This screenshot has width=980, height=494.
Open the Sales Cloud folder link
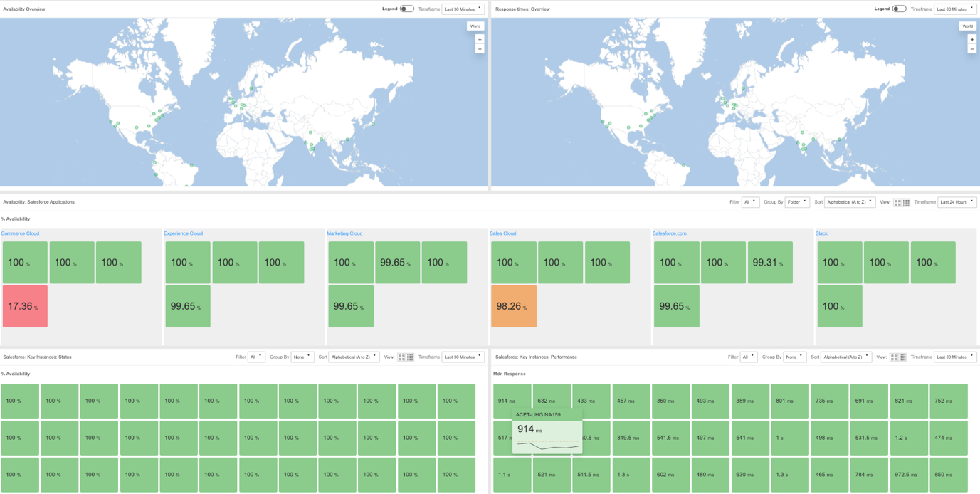click(503, 233)
